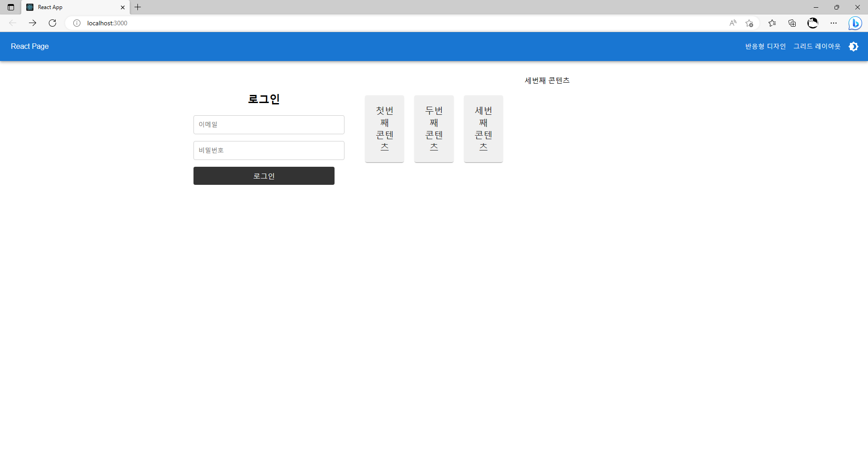Open the collections icon
This screenshot has width=868, height=470.
coord(792,23)
